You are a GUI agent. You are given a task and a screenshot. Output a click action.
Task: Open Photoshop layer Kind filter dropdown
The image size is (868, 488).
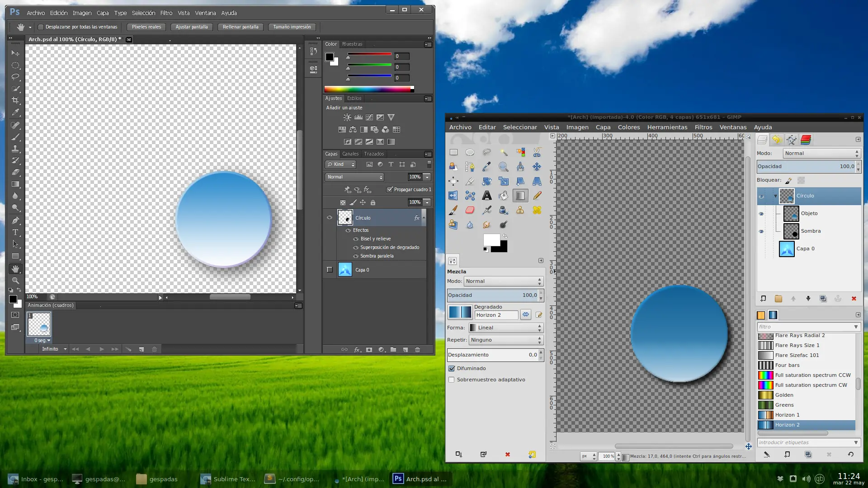[x=341, y=164]
